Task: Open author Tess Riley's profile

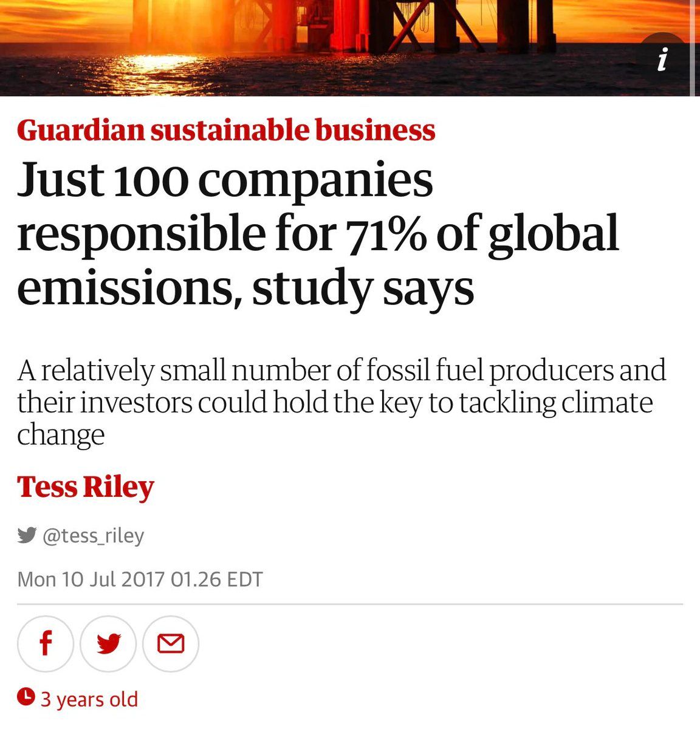Action: click(x=86, y=487)
